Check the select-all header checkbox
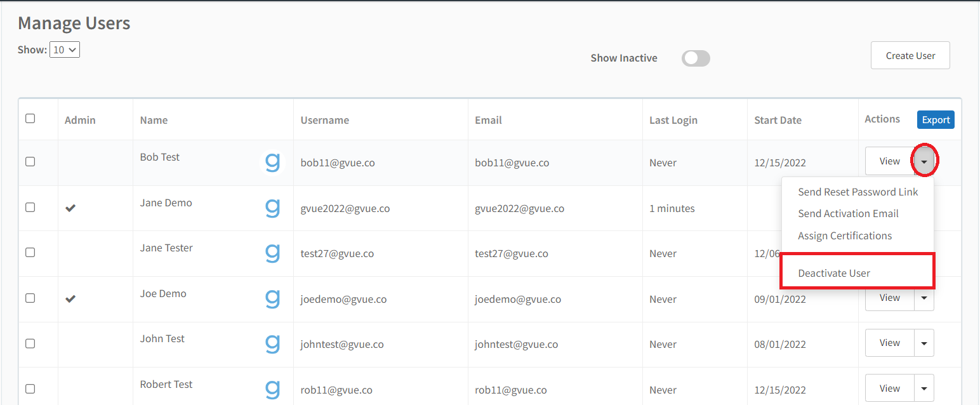 30,119
